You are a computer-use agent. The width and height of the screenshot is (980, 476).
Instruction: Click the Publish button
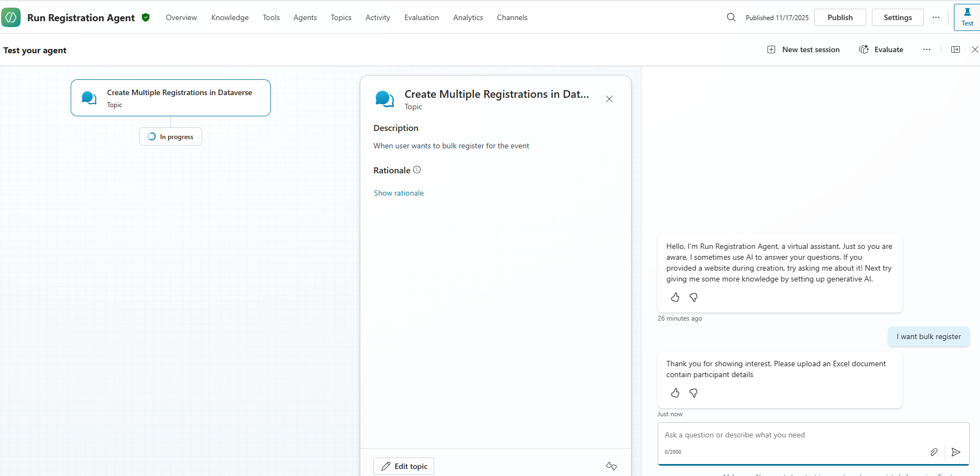(x=840, y=17)
